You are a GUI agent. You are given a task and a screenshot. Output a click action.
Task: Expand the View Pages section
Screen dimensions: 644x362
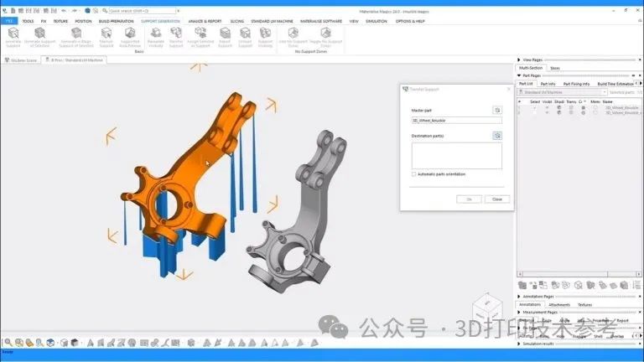click(x=519, y=60)
